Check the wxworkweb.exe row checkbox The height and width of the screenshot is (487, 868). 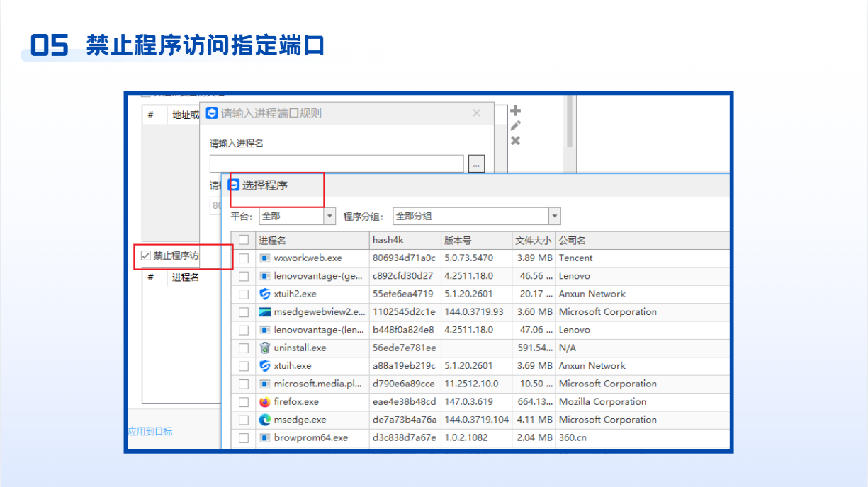pyautogui.click(x=244, y=258)
